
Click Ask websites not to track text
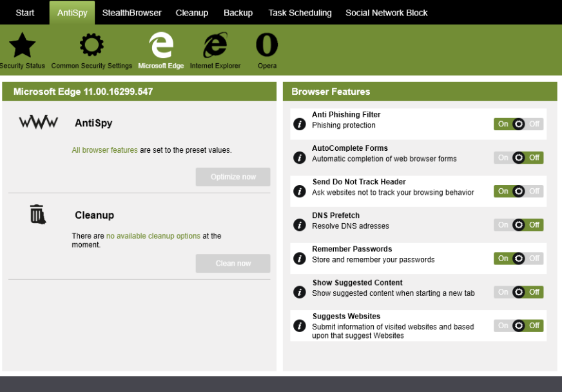click(x=393, y=193)
